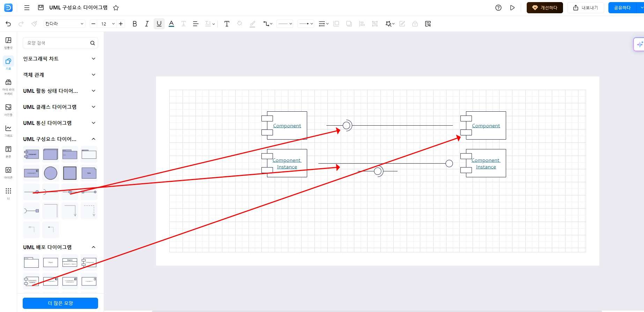Open the 기호 sidebar tab
The image size is (644, 312).
click(x=8, y=64)
